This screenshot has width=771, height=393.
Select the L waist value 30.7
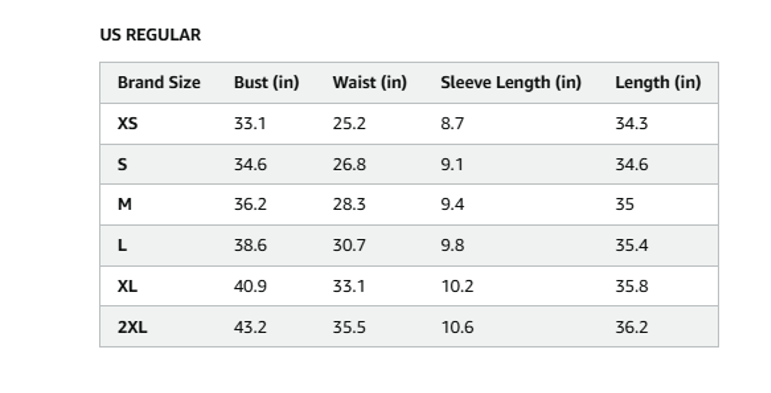click(x=349, y=245)
